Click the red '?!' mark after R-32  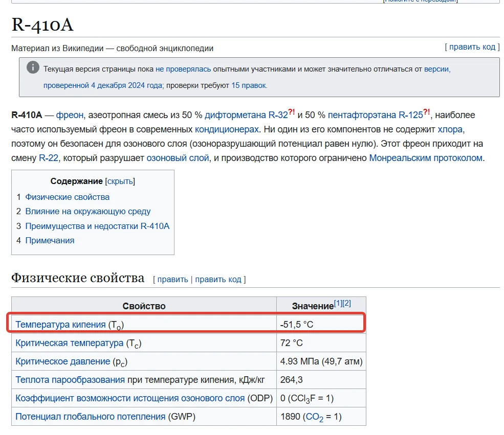[291, 112]
